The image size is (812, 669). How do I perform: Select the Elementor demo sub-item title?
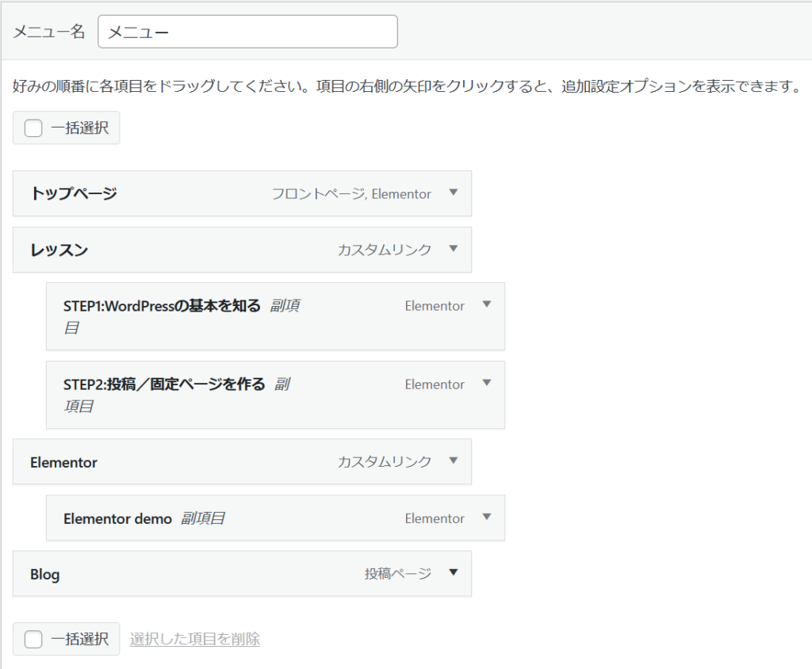[117, 518]
